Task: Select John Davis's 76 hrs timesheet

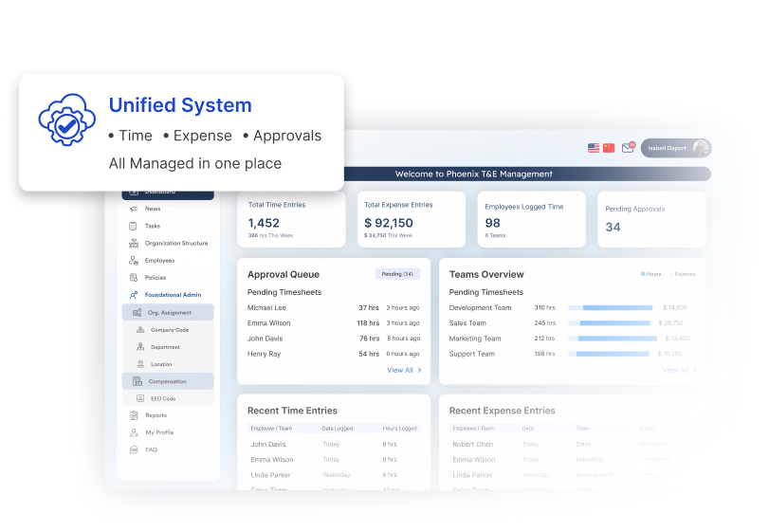Action: [334, 339]
